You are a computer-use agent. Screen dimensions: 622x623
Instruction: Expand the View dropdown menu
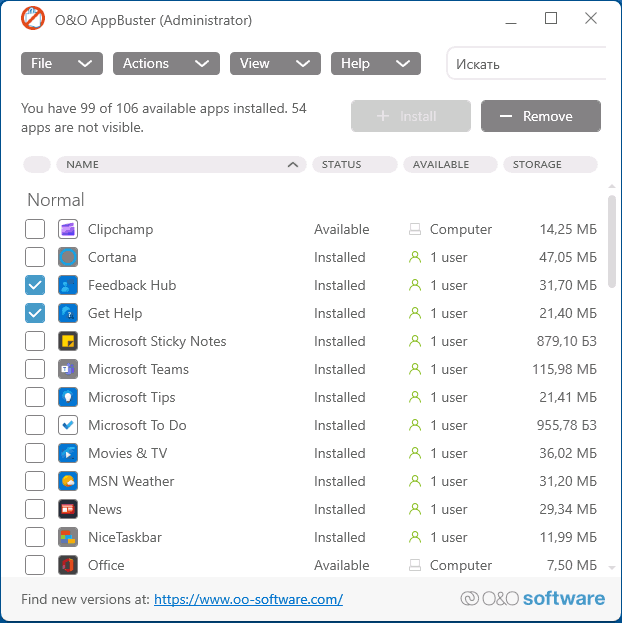(x=275, y=64)
